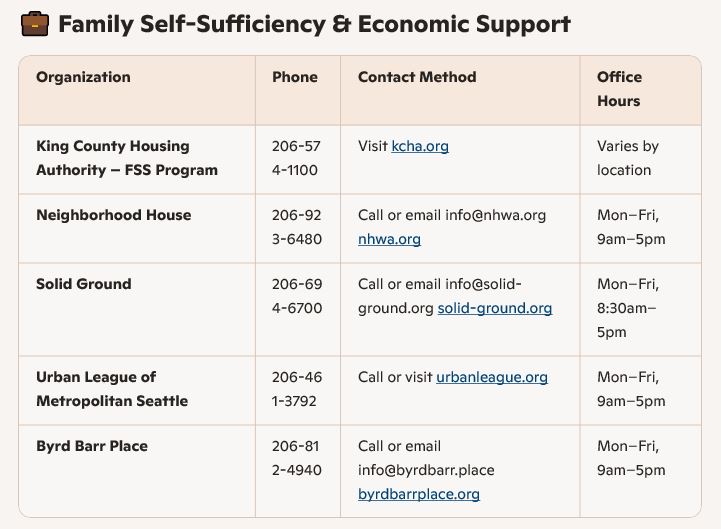Click the briefcase icon in the heading
This screenshot has height=529, width=721.
click(33, 24)
